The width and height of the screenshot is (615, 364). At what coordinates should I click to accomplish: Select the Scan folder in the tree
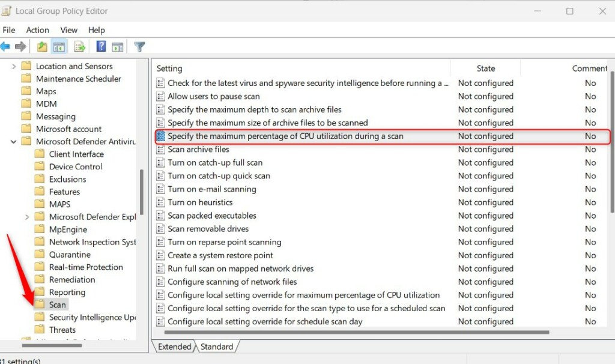point(56,304)
